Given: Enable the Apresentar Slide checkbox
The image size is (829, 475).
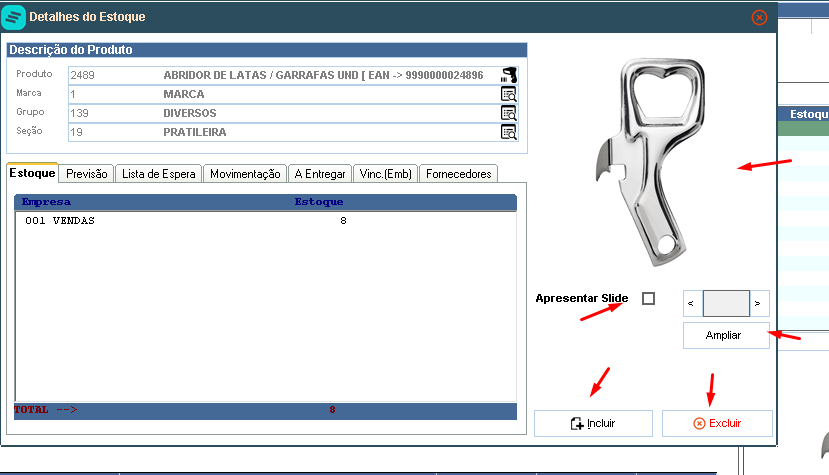Looking at the screenshot, I should pos(648,298).
